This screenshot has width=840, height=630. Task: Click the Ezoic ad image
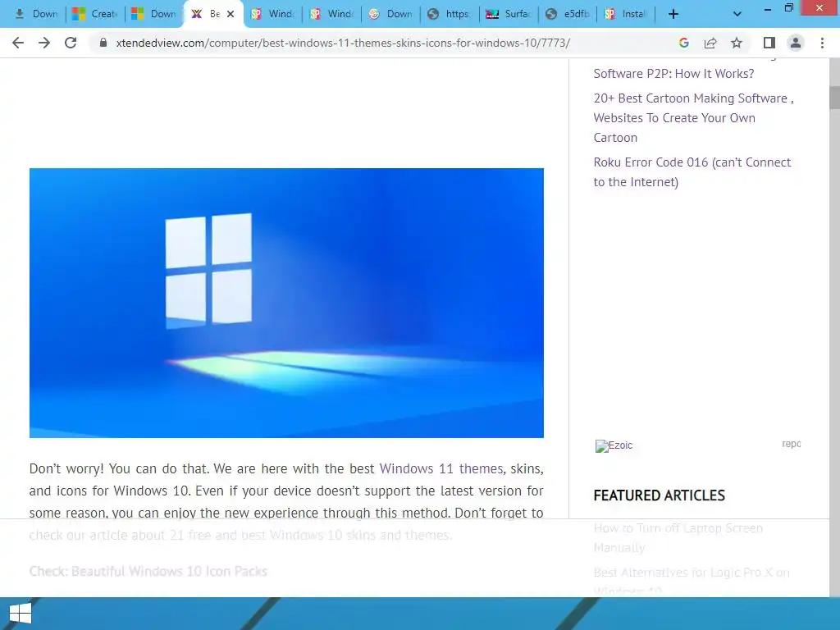(614, 445)
